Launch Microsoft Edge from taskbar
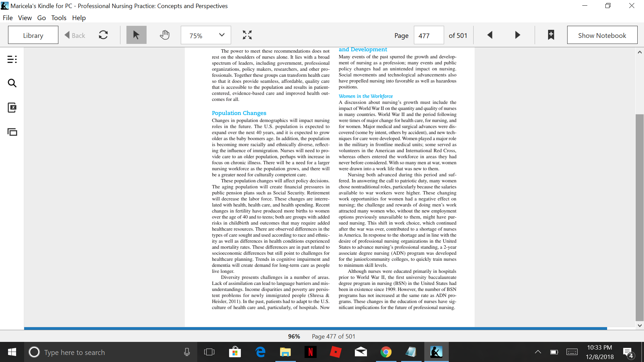Image resolution: width=644 pixels, height=362 pixels. pyautogui.click(x=260, y=352)
